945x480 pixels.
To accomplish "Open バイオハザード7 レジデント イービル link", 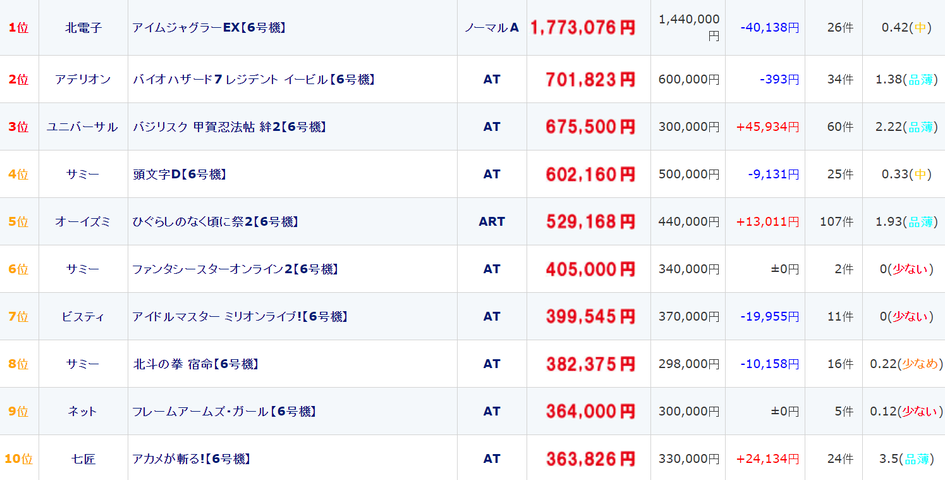I will 253,79.
